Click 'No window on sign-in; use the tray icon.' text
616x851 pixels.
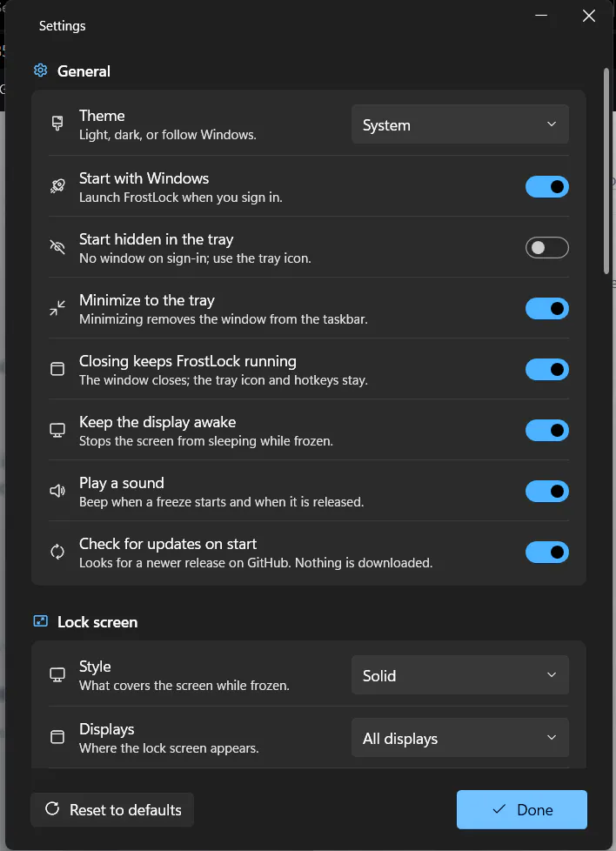point(196,258)
